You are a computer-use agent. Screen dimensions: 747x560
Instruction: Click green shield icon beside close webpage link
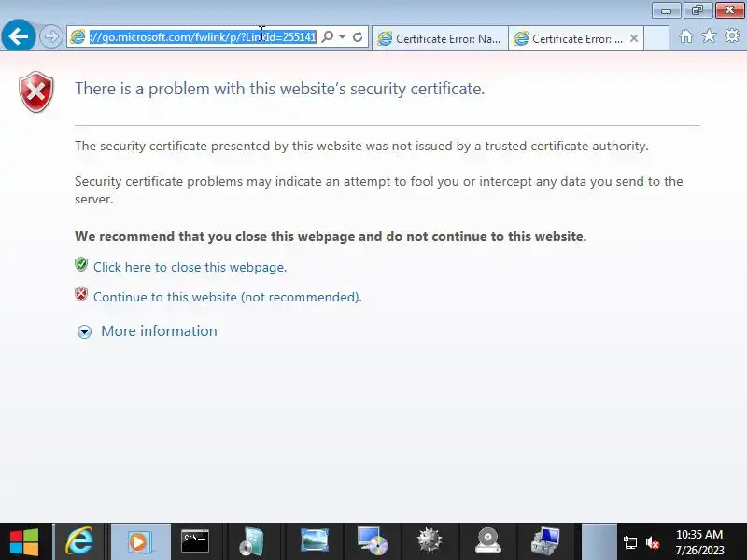pos(81,264)
